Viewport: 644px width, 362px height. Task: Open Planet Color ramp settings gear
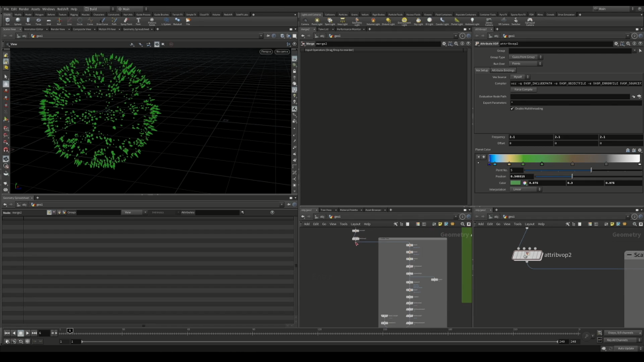pos(639,150)
